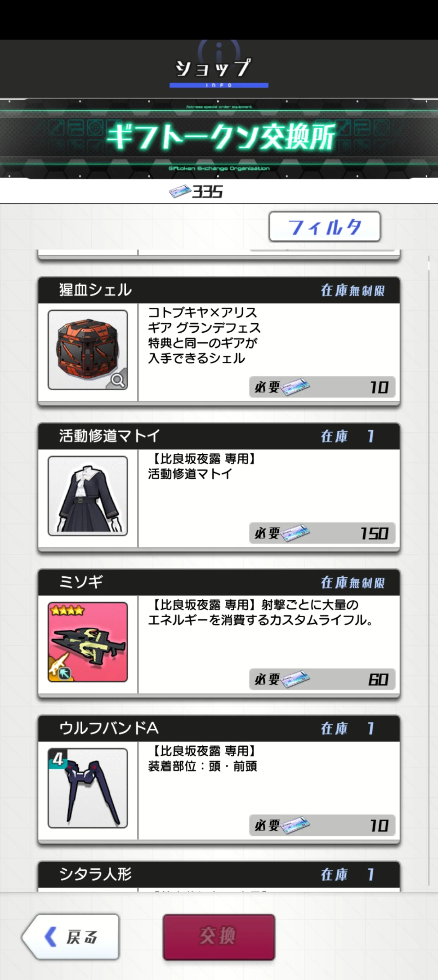Tap the ミソギ rifle weapon icon
The width and height of the screenshot is (438, 980).
click(x=88, y=642)
